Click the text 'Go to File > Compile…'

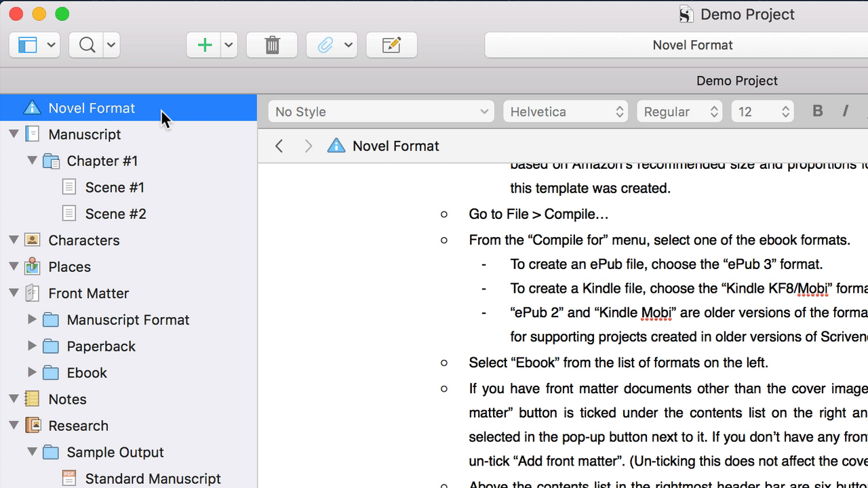click(x=538, y=215)
